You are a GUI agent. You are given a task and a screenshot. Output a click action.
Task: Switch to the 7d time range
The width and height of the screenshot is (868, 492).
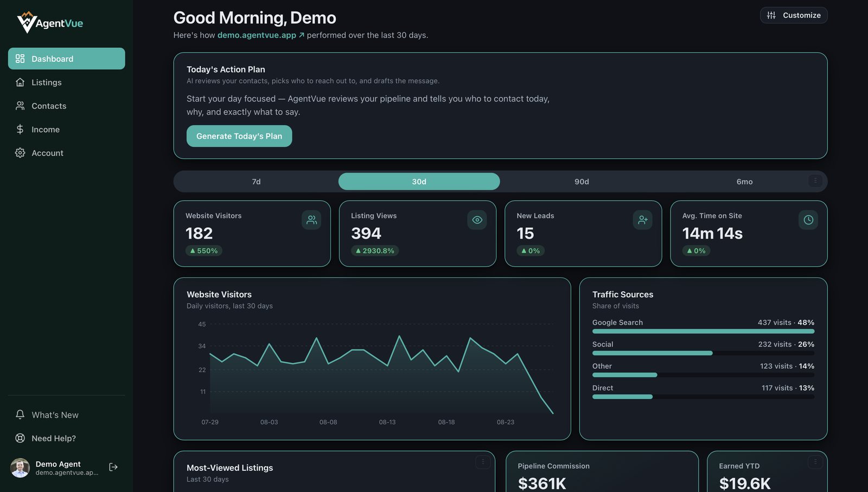[256, 182]
